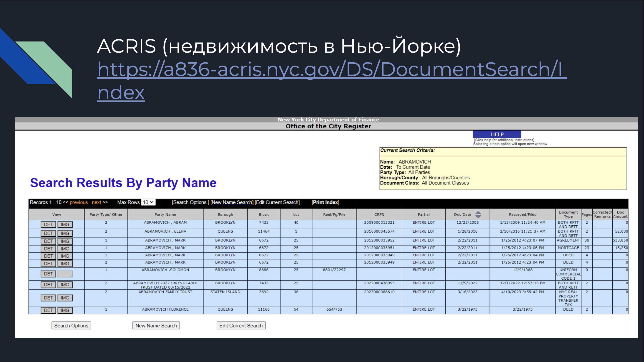Click the bottom Edit Current Search button
This screenshot has width=644, height=362.
(241, 326)
